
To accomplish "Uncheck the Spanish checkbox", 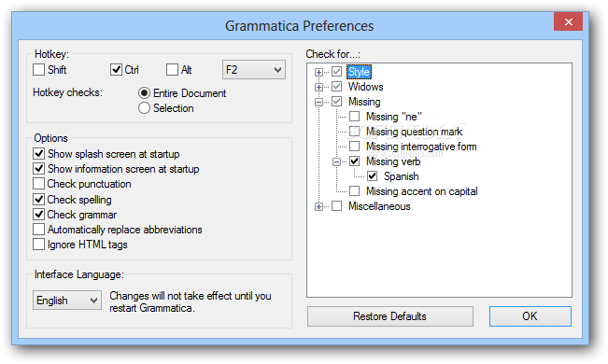I will coord(373,176).
